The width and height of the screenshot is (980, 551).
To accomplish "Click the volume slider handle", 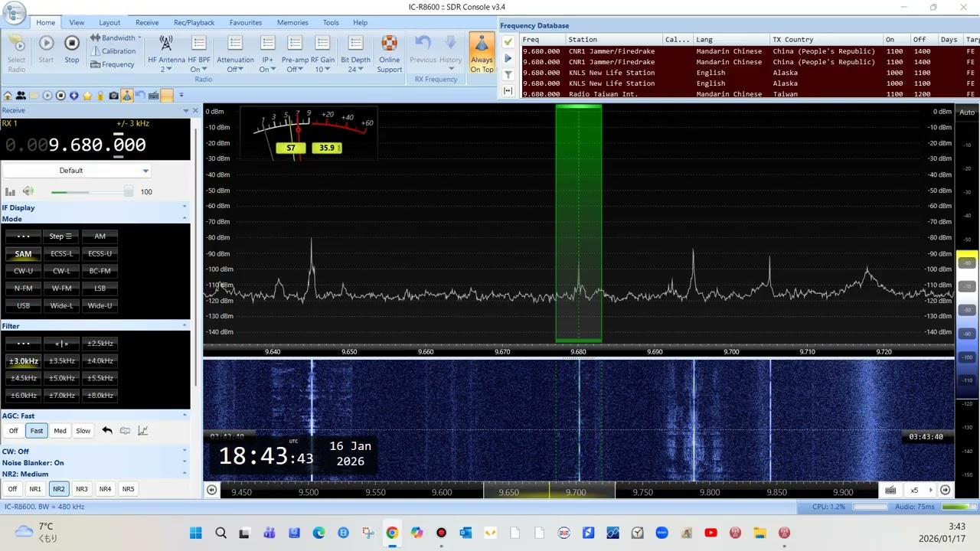I will (x=128, y=191).
